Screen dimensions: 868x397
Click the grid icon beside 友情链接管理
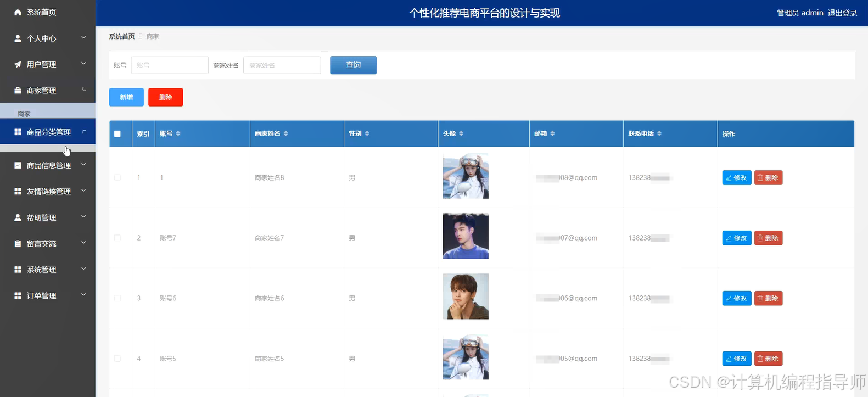click(x=18, y=192)
